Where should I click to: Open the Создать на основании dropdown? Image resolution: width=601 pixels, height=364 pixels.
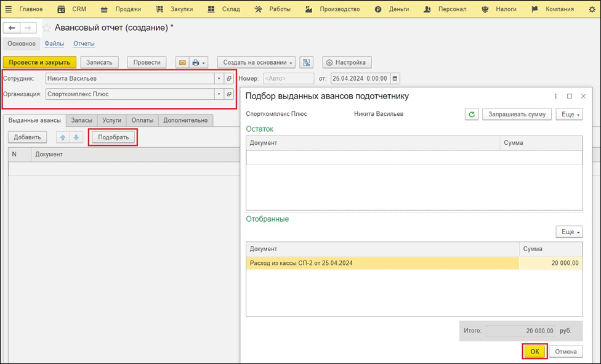(x=256, y=62)
